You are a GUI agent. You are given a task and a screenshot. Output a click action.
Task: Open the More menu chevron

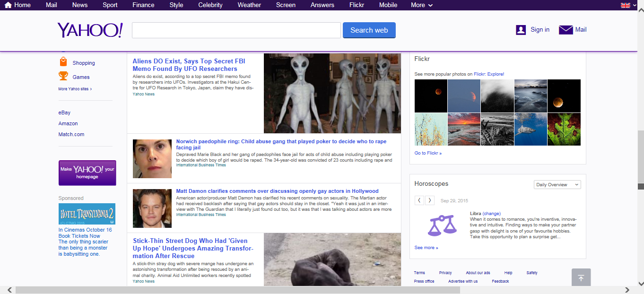tap(430, 5)
